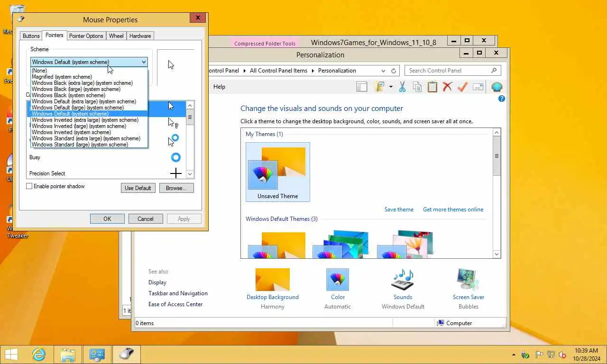Launch Internet Explorer from the taskbar
Screen dimensions: 607x364
click(x=38, y=354)
